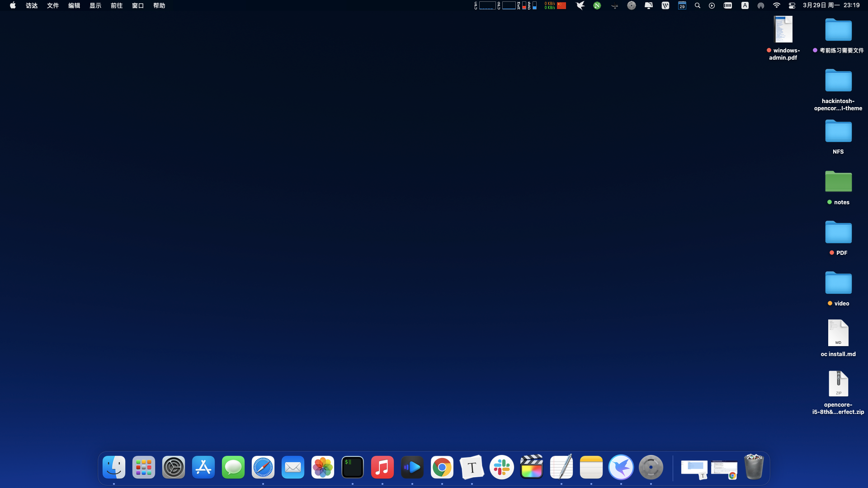Open Finder from the Dock
Viewport: 868px width, 488px height.
click(x=114, y=467)
